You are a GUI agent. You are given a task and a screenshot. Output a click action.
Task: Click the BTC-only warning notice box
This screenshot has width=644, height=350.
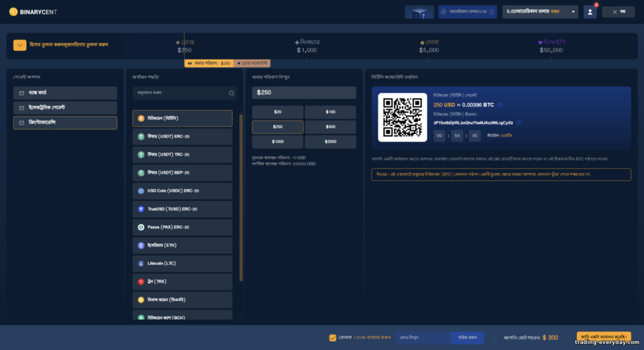(501, 174)
